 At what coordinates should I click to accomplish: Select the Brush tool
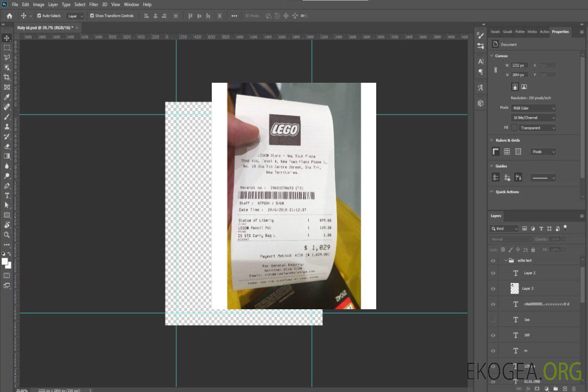tap(7, 117)
